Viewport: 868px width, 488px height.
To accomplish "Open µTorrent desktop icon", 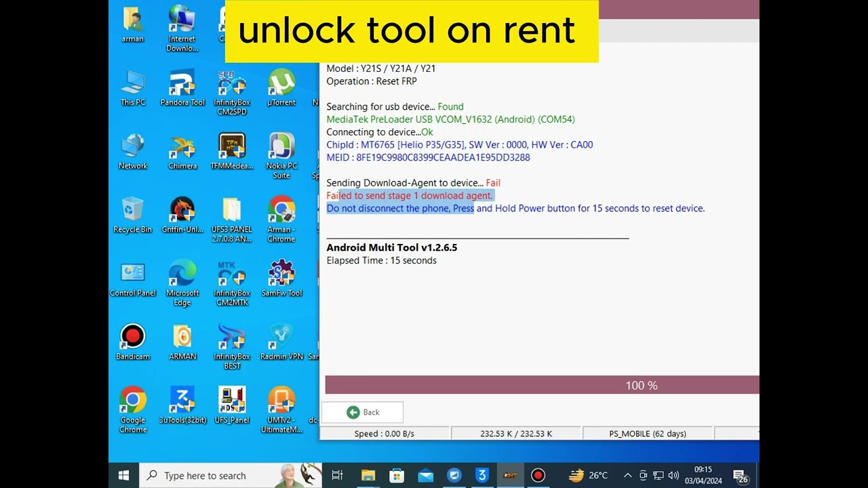I will [281, 88].
